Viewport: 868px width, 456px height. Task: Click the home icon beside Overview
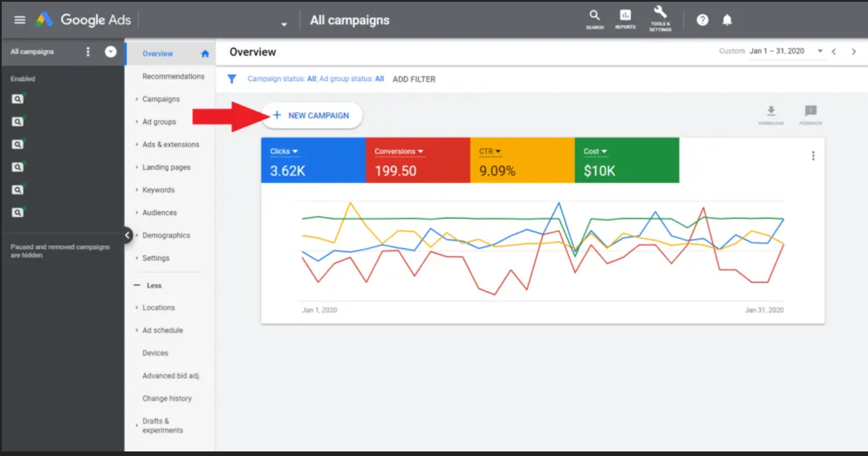click(x=205, y=54)
